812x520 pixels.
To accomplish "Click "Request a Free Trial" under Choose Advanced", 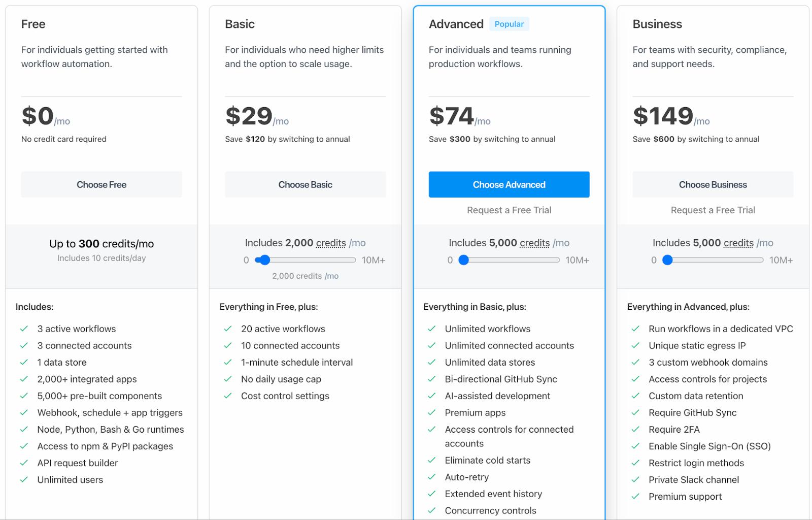I will (x=509, y=210).
